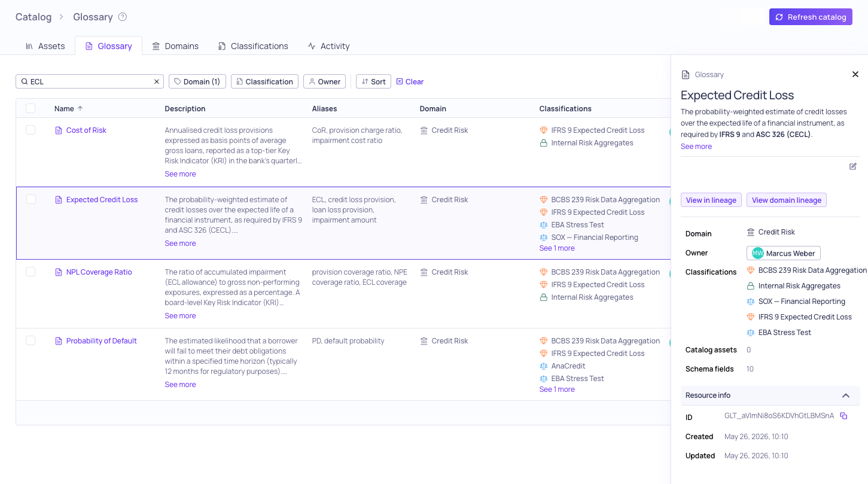Viewport: 868px width, 484px height.
Task: Open the Classification filter dropdown
Action: coord(264,81)
